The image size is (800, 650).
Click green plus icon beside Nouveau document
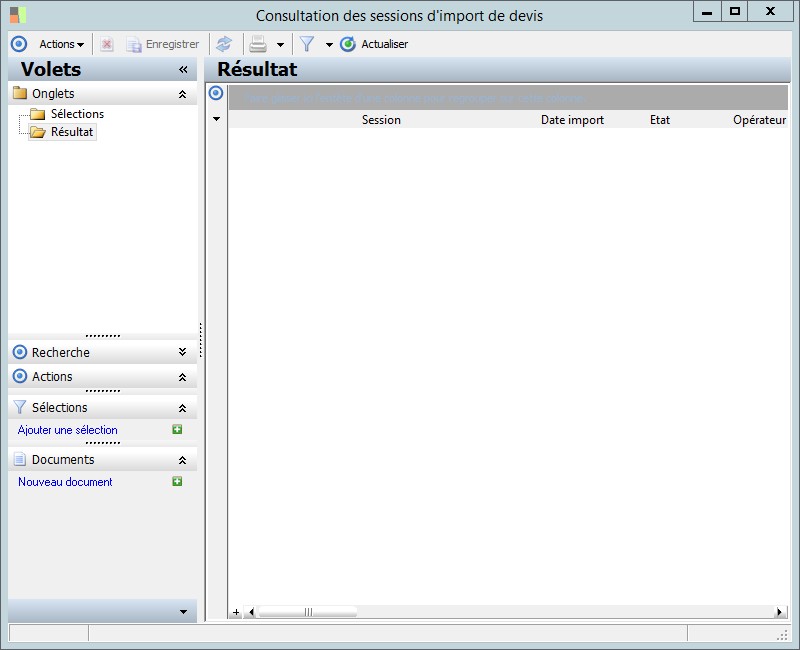pos(177,482)
